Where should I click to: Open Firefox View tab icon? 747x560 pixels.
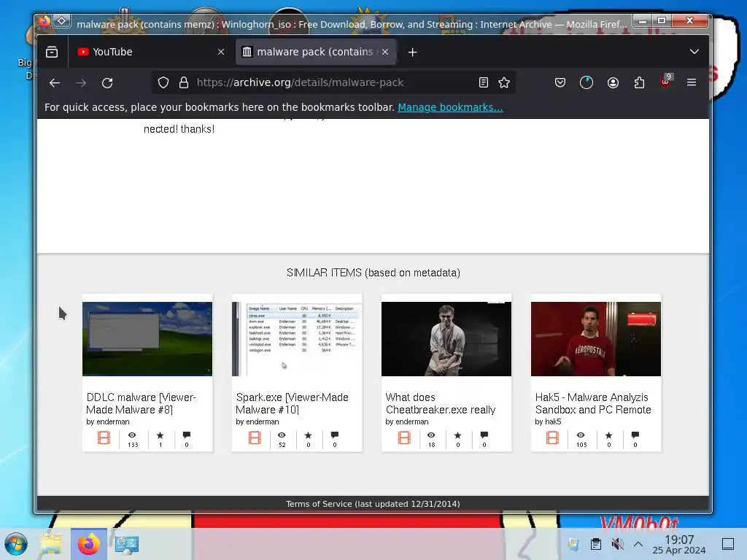(x=52, y=52)
